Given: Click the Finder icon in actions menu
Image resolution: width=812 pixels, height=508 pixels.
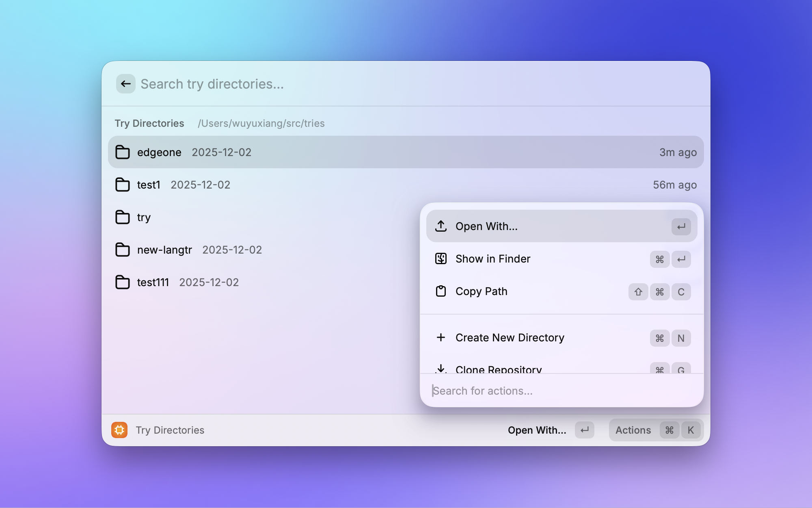Looking at the screenshot, I should point(441,258).
